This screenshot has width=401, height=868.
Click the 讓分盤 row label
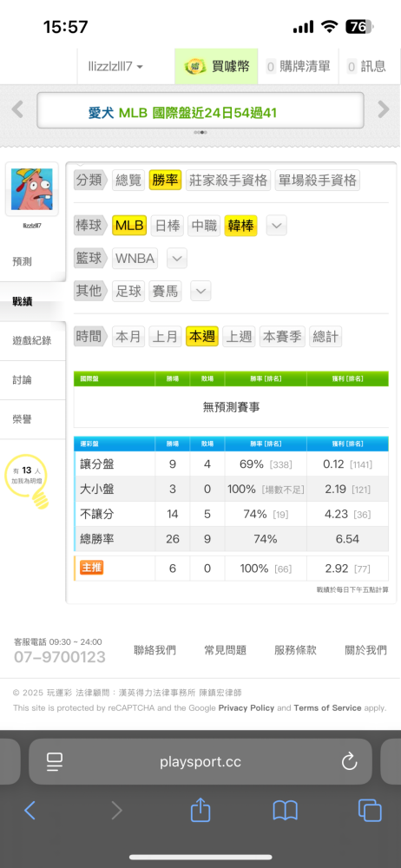[x=97, y=464]
